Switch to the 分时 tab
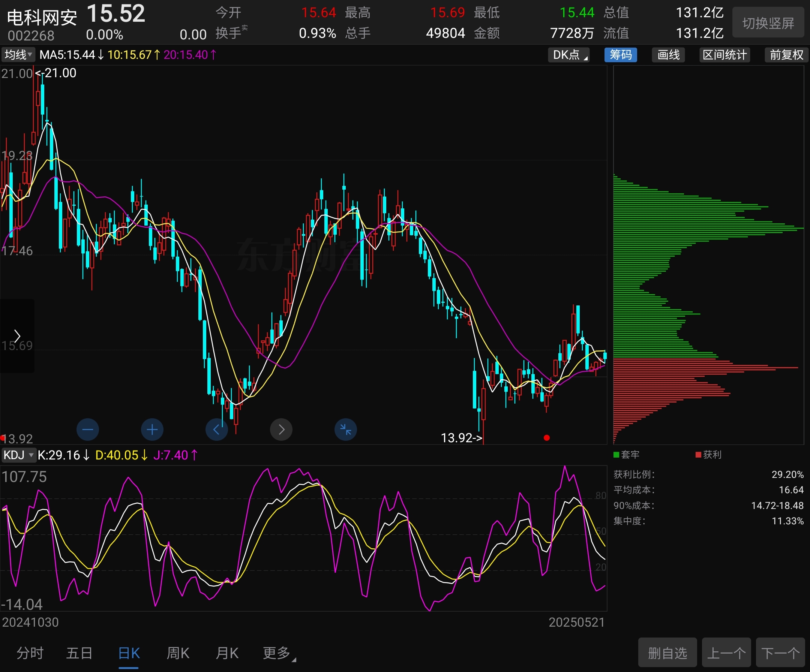Viewport: 810px width, 672px height. pos(30,653)
